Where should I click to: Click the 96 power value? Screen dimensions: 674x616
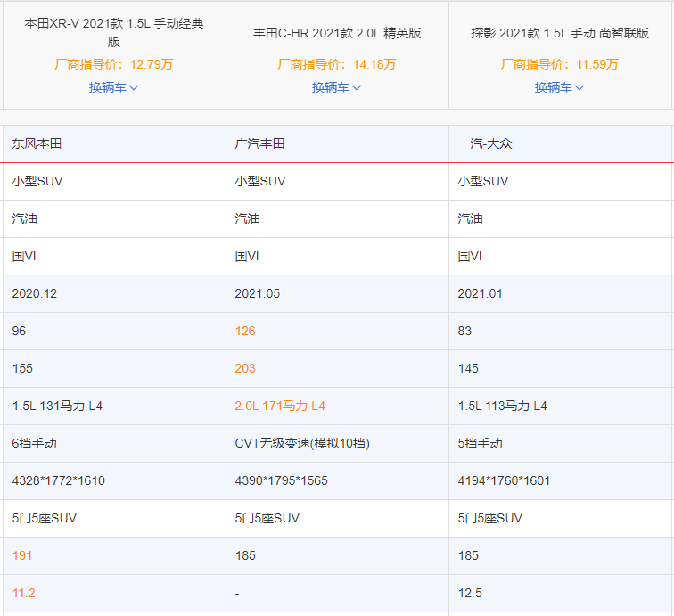point(19,331)
